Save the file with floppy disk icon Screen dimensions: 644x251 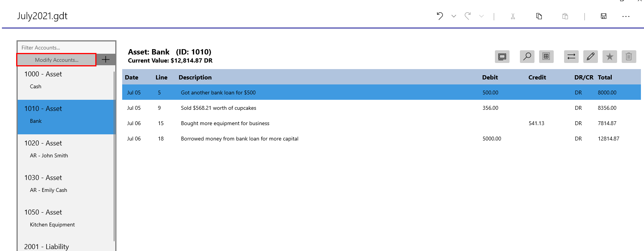[604, 16]
